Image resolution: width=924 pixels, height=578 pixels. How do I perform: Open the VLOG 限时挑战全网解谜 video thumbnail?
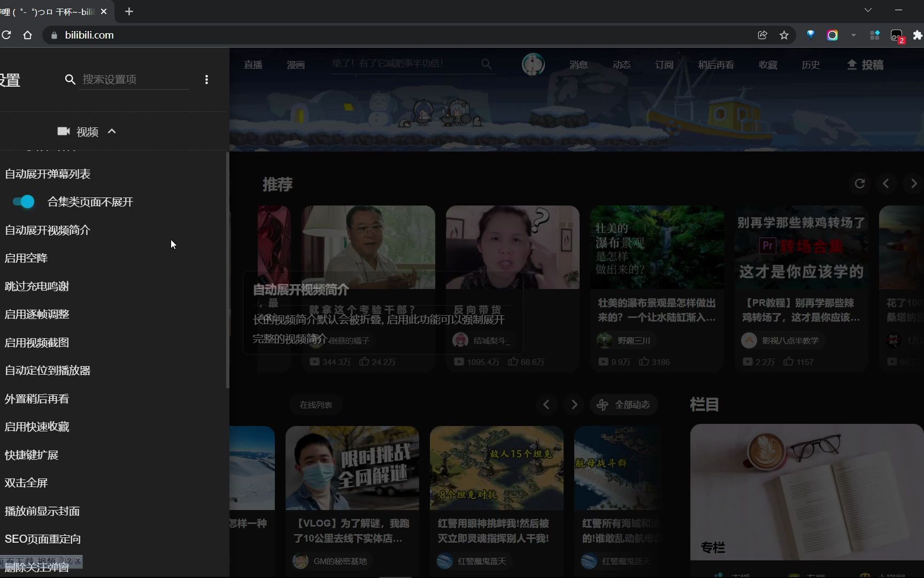352,468
